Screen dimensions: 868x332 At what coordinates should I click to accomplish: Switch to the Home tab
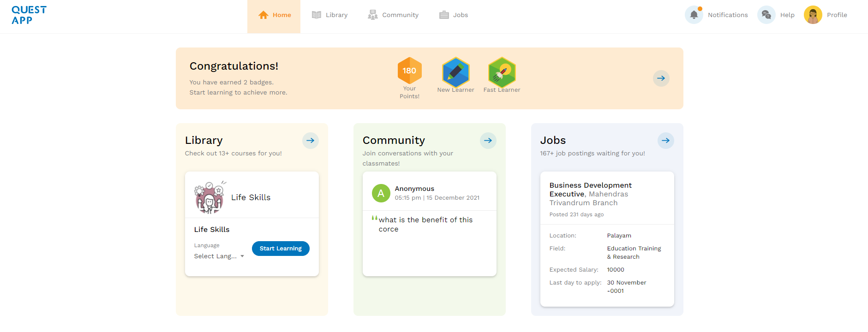[274, 15]
